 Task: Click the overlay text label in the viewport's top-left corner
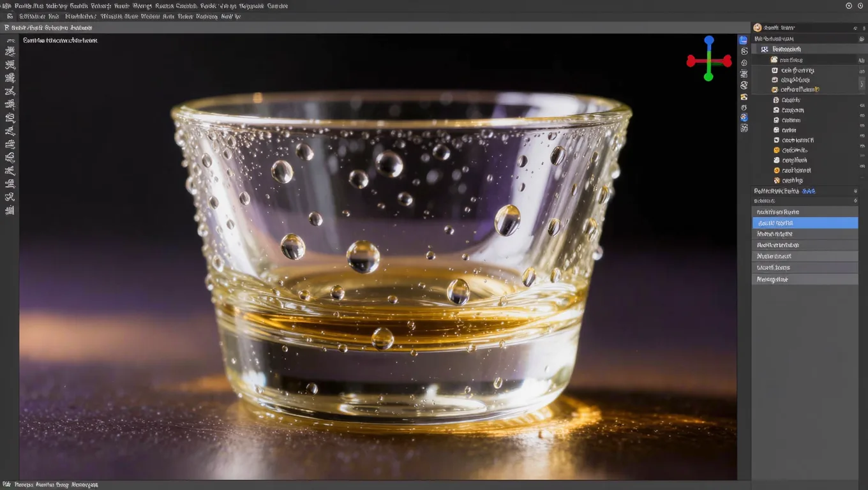[x=60, y=40]
